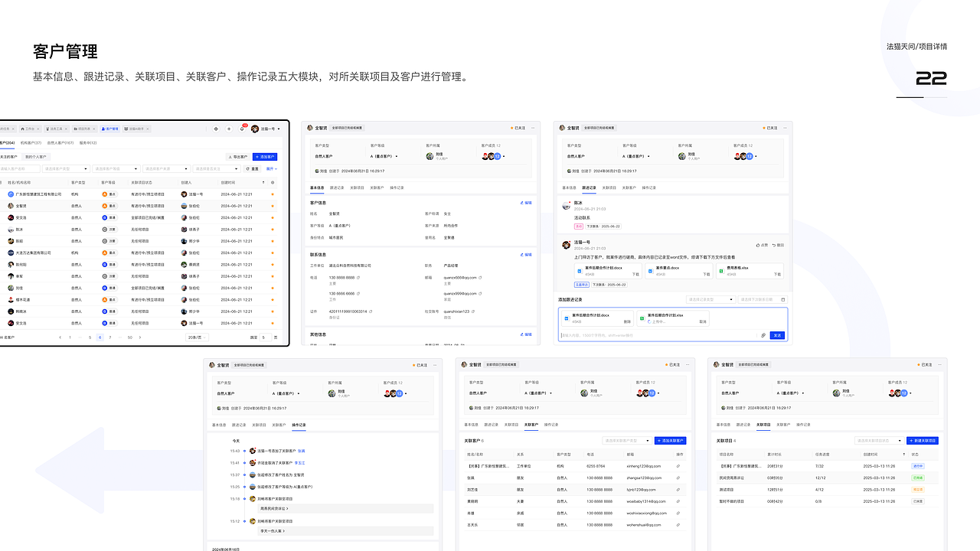Copy email quanzx666@qq.com

(480, 277)
